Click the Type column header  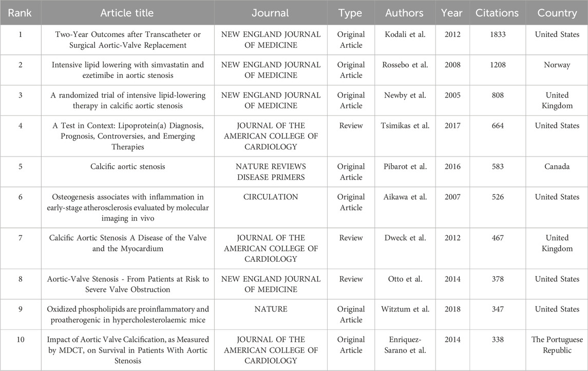click(350, 13)
